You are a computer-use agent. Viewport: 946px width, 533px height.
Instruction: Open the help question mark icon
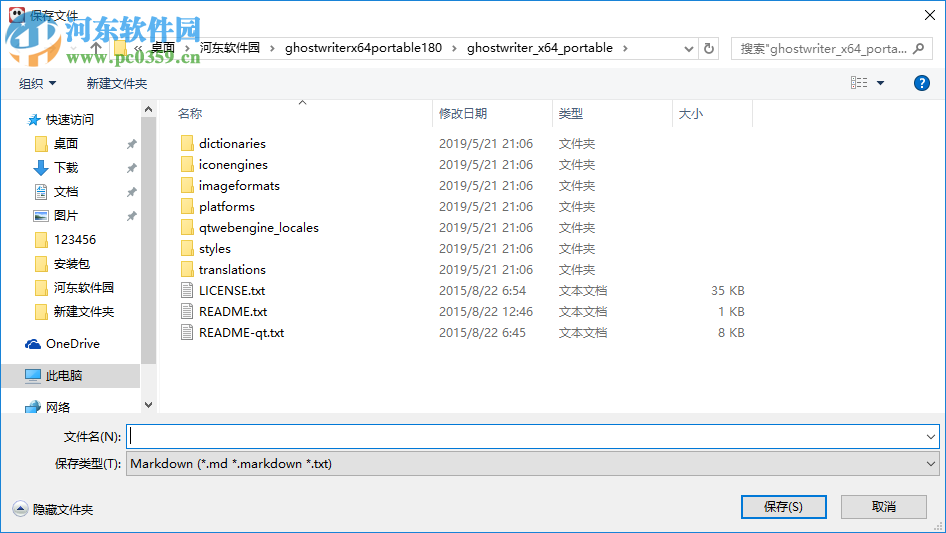point(921,83)
